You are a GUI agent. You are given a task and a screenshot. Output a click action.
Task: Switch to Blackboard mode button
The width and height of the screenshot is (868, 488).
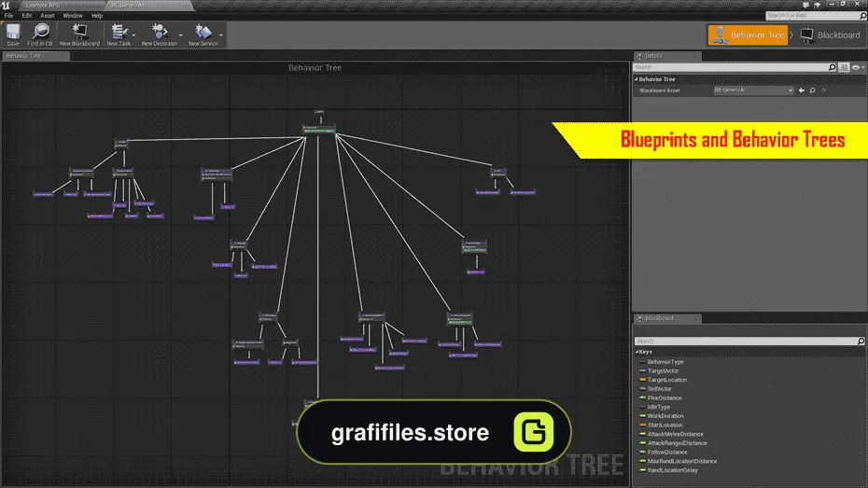pos(831,35)
